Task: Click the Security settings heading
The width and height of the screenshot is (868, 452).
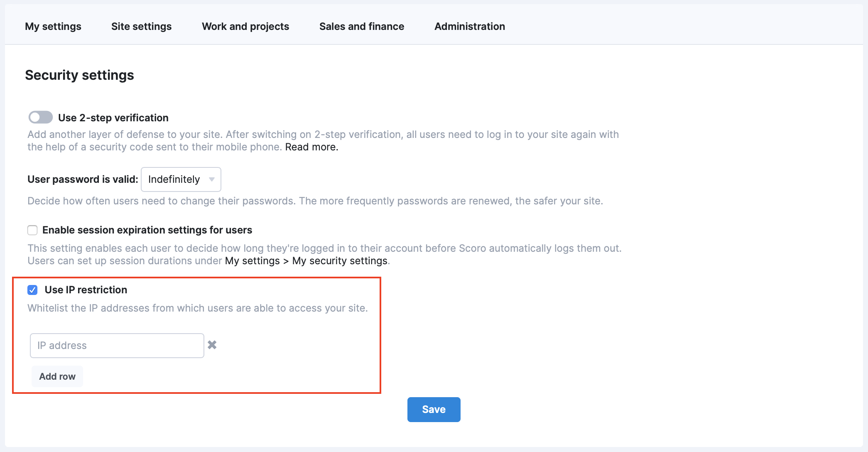Action: click(x=79, y=75)
